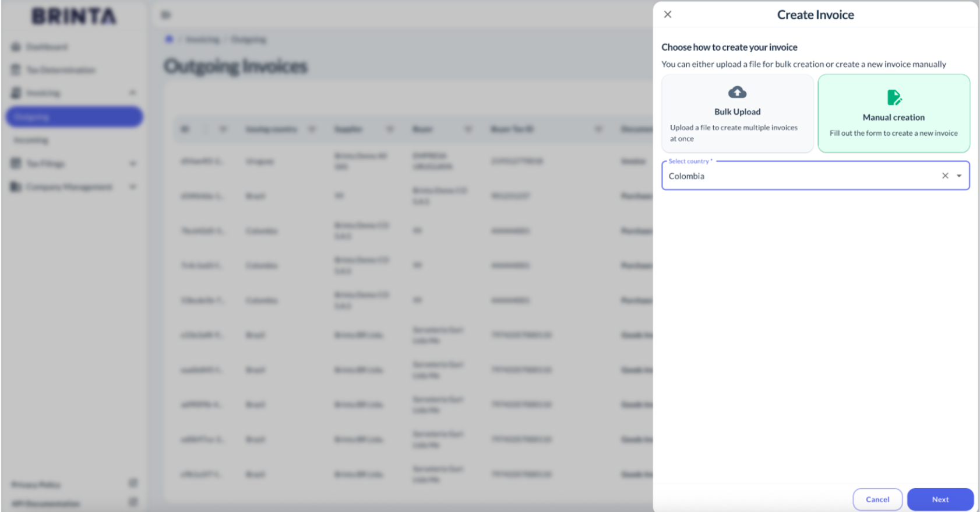980x512 pixels.
Task: Choose the Bulk Upload cloud option
Action: point(737,114)
